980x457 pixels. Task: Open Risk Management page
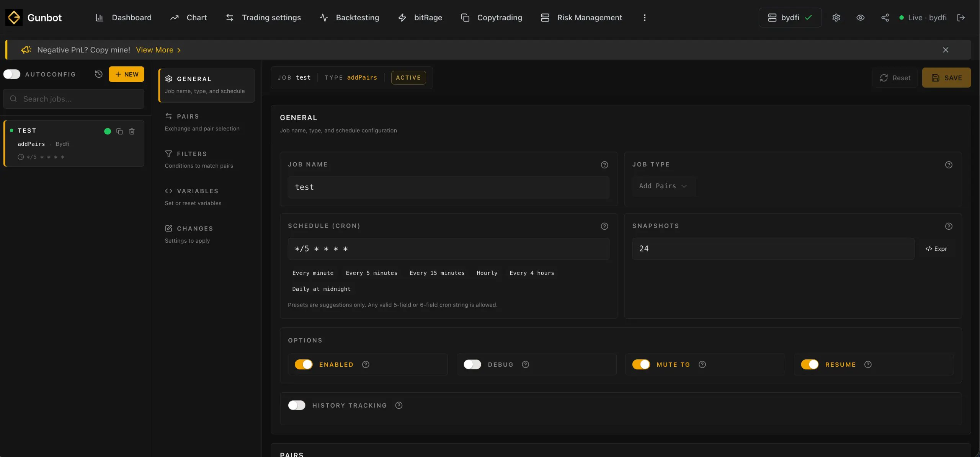point(581,18)
